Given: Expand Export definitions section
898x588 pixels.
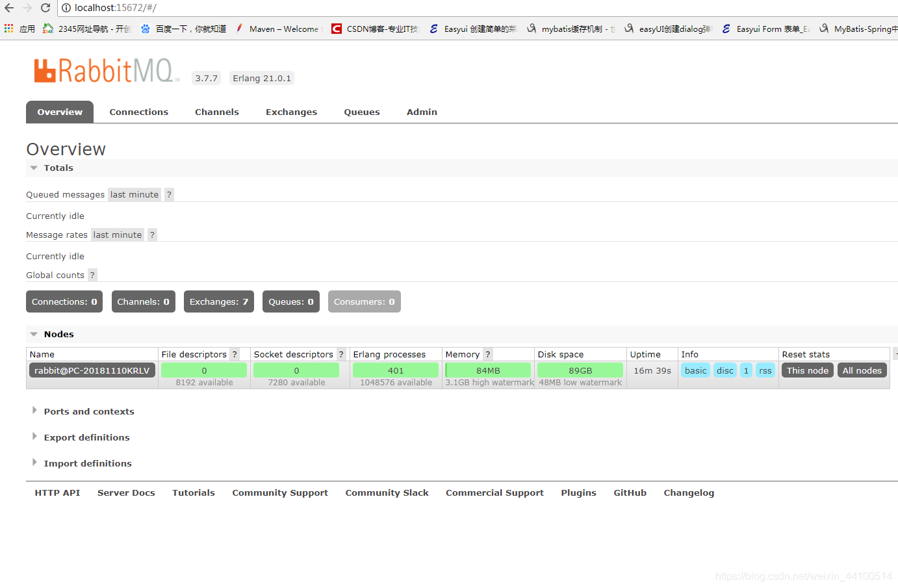Looking at the screenshot, I should [x=81, y=437].
